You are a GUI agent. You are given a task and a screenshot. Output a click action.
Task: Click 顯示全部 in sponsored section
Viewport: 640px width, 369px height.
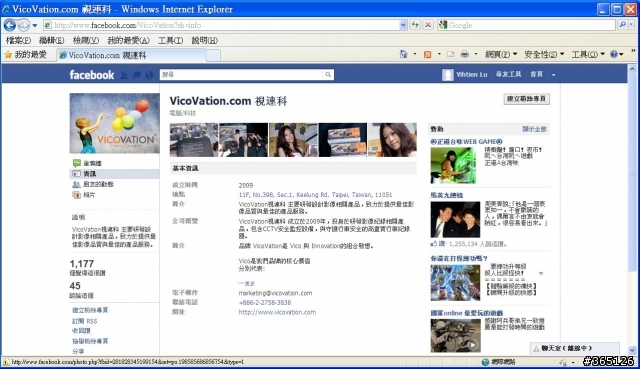point(534,129)
